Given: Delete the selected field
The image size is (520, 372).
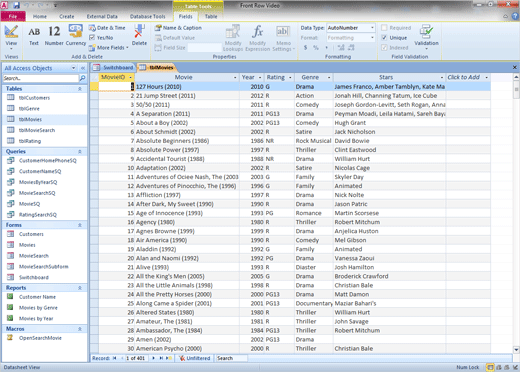Looking at the screenshot, I should 139,36.
